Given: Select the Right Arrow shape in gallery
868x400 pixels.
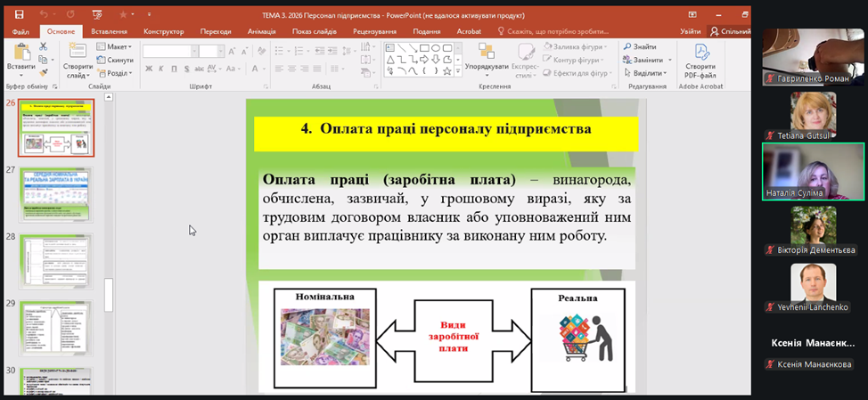Looking at the screenshot, I should pos(424,59).
